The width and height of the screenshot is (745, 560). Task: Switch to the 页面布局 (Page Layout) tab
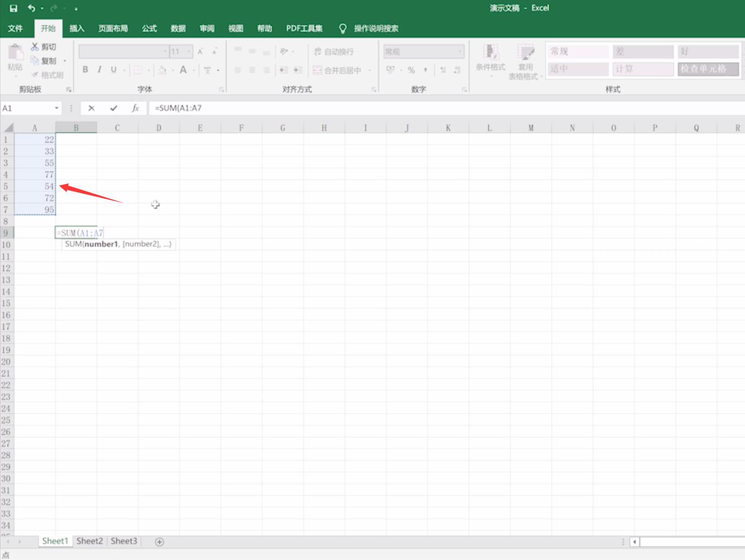(113, 28)
